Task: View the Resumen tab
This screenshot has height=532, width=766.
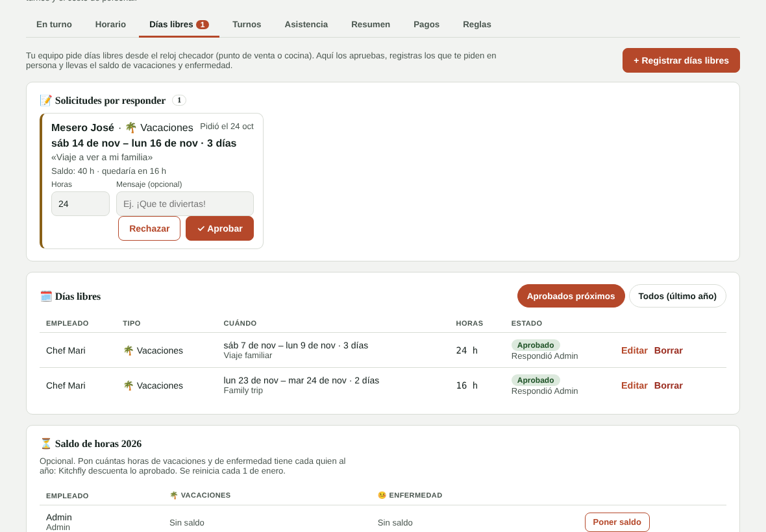Action: pos(371,25)
